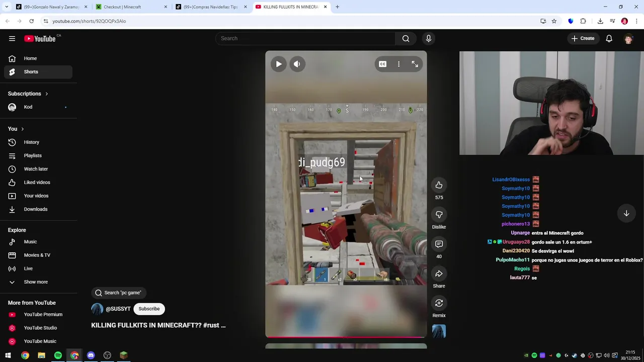Open YouTube Premium link
The image size is (644, 362).
click(x=38, y=315)
